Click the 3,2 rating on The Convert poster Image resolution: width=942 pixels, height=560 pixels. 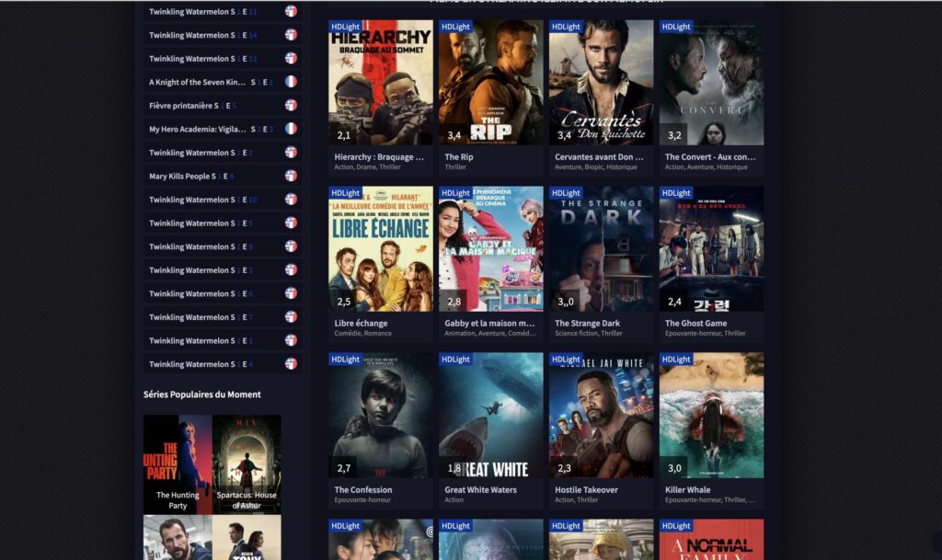click(x=674, y=135)
